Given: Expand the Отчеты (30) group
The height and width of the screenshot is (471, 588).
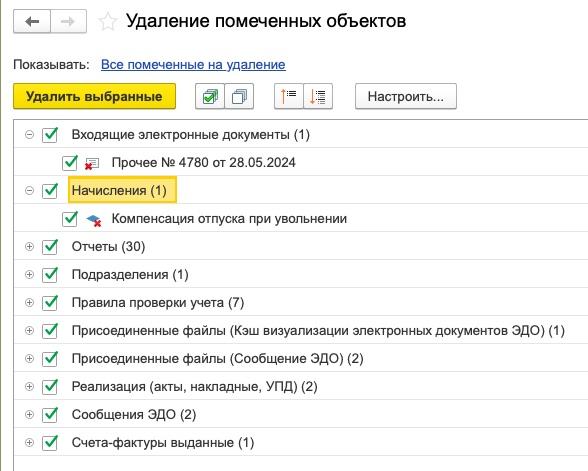Looking at the screenshot, I should (29, 246).
